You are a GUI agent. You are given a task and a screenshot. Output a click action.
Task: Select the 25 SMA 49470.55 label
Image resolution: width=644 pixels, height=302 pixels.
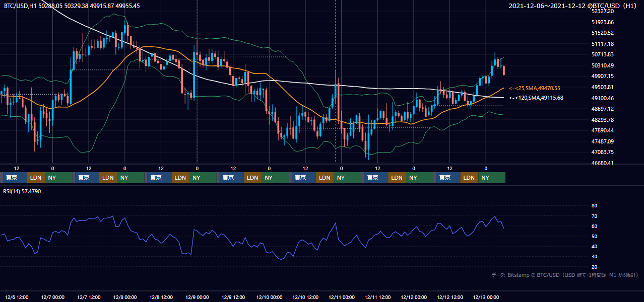[535, 88]
